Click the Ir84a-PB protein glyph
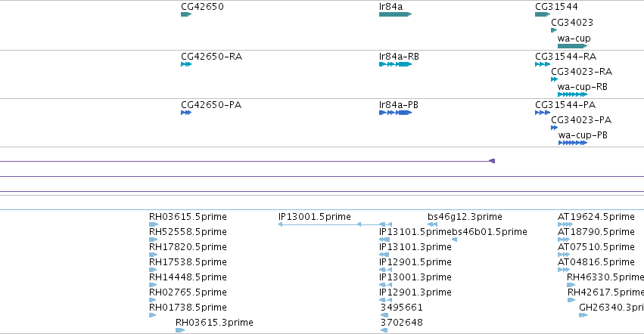This screenshot has height=334, width=644. pyautogui.click(x=395, y=113)
